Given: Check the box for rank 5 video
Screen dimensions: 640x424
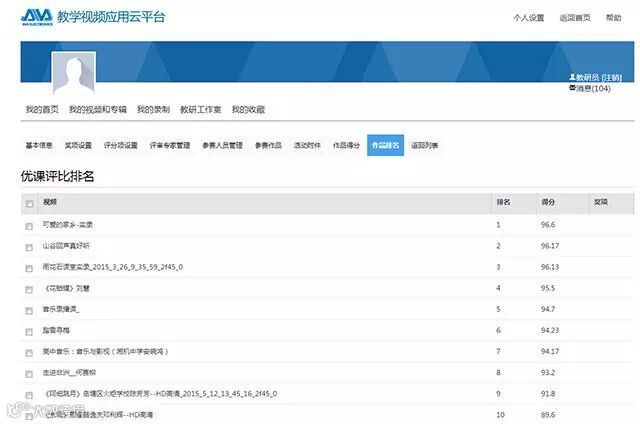Looking at the screenshot, I should [x=29, y=311].
